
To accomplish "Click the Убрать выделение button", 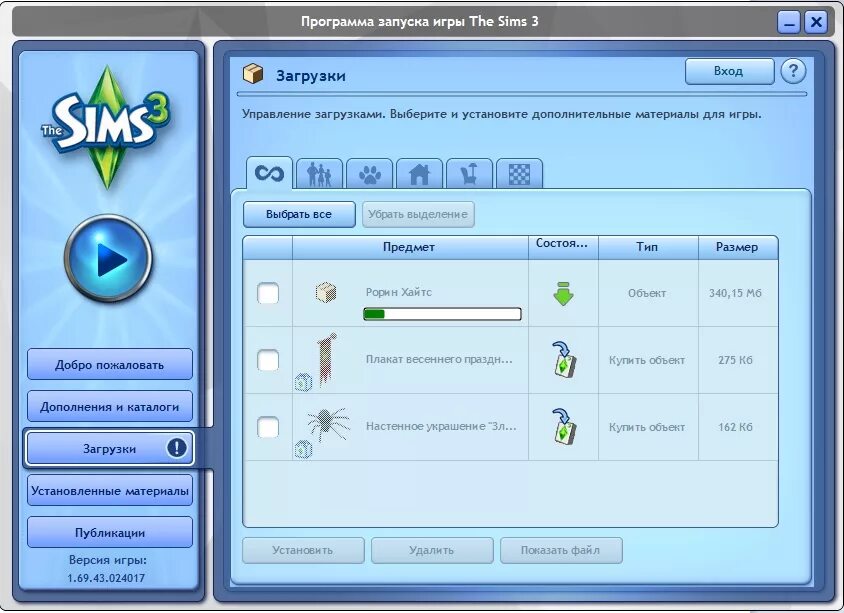I will coord(418,214).
